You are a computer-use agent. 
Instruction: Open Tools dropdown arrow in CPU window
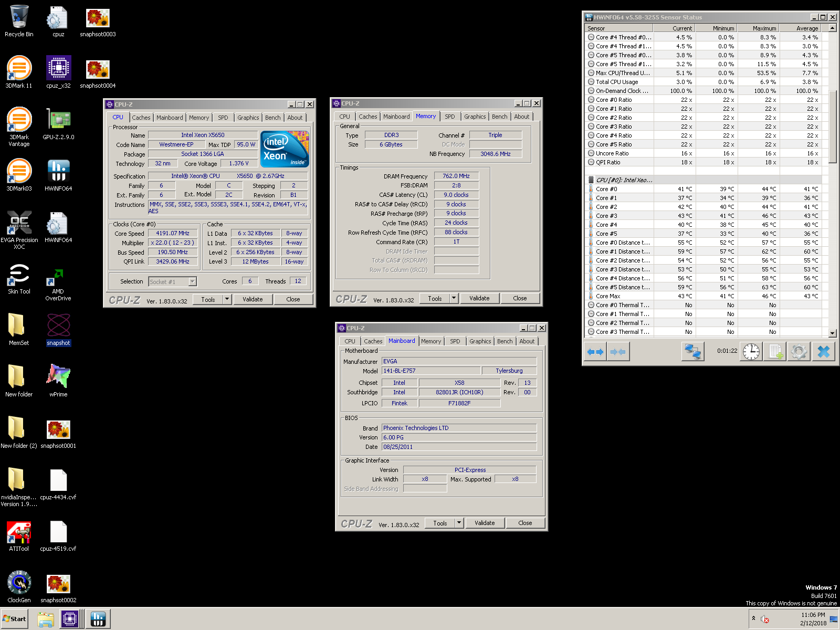point(227,299)
